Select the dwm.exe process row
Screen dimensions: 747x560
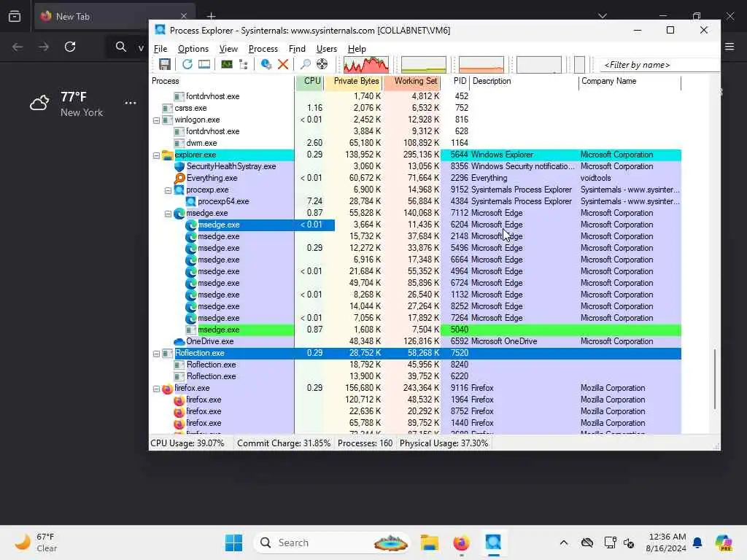click(x=415, y=143)
